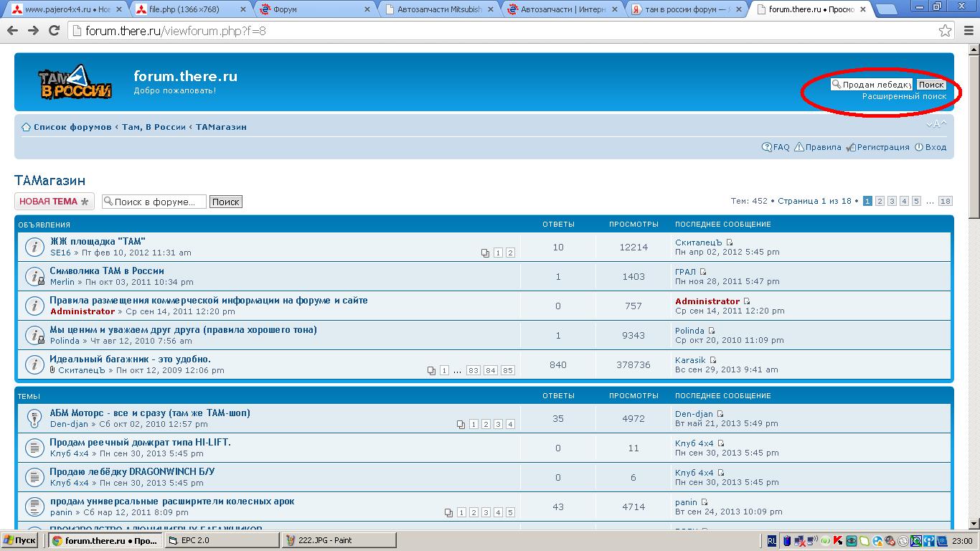
Task: Switch to the pajero4x4.ru browser tab
Action: pos(66,9)
